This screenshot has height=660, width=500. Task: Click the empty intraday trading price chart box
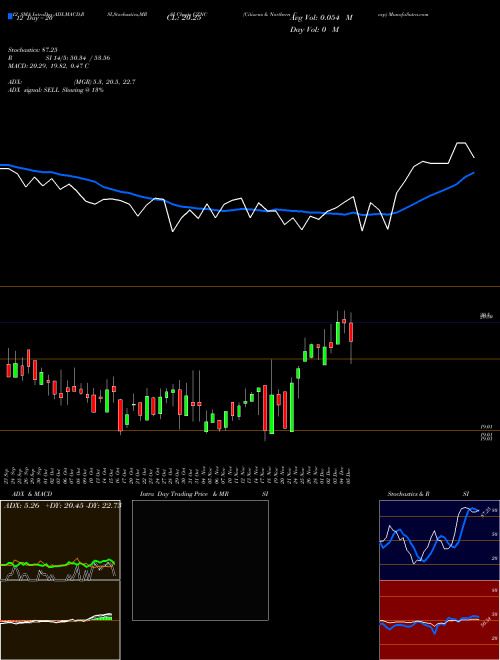pos(200,560)
